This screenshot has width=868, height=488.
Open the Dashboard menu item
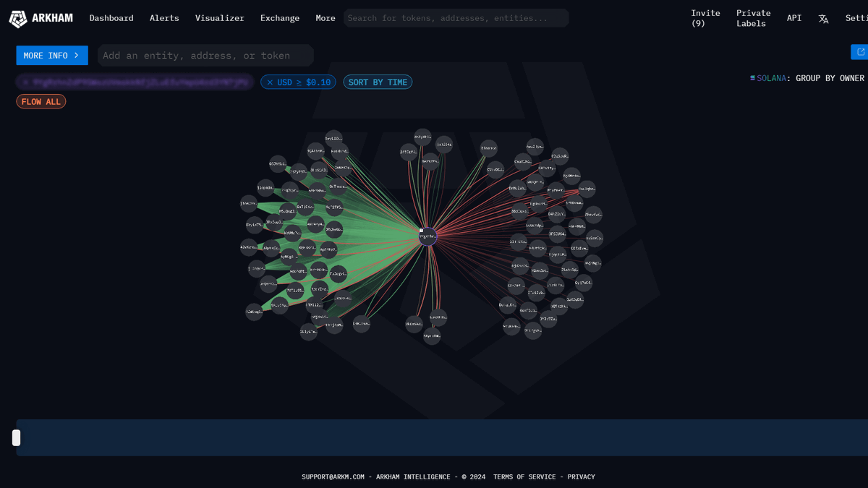click(111, 18)
